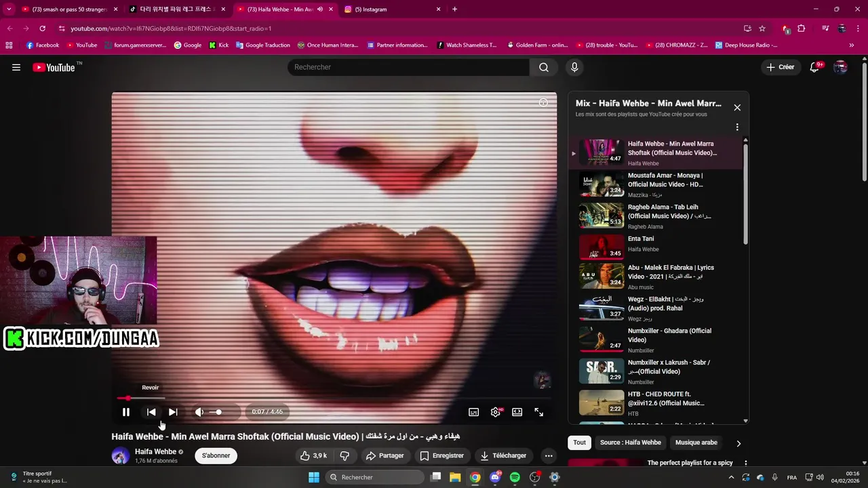Toggle subtitles in the video player
Screen dimensions: 868x488
pos(474,411)
